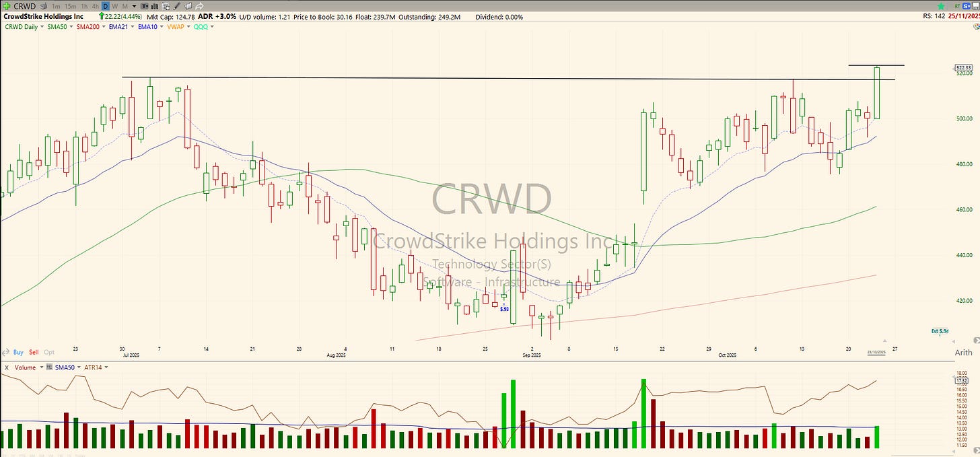Click the CrowdStrike Holdings Inc company name
Viewport: 980px width, 457px height.
tap(44, 16)
